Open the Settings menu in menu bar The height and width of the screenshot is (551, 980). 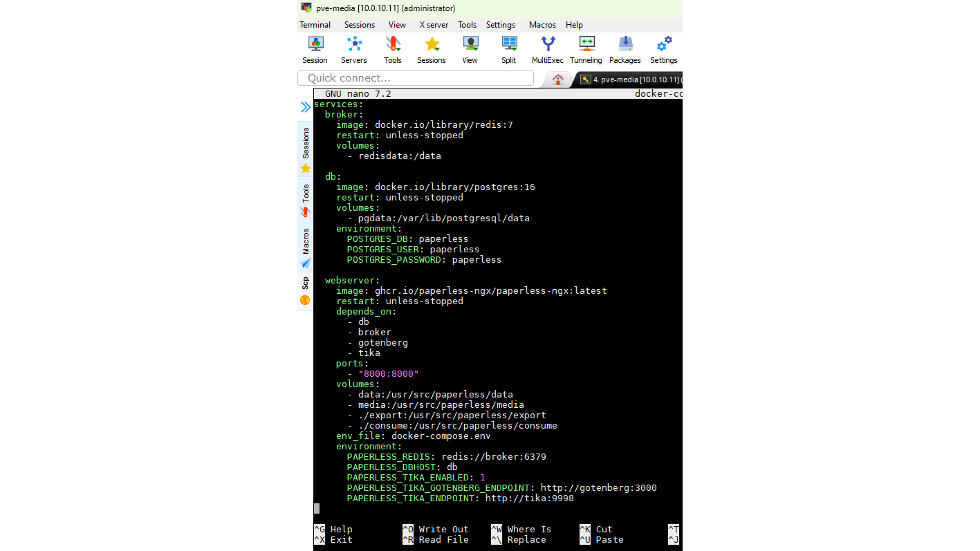tap(501, 25)
